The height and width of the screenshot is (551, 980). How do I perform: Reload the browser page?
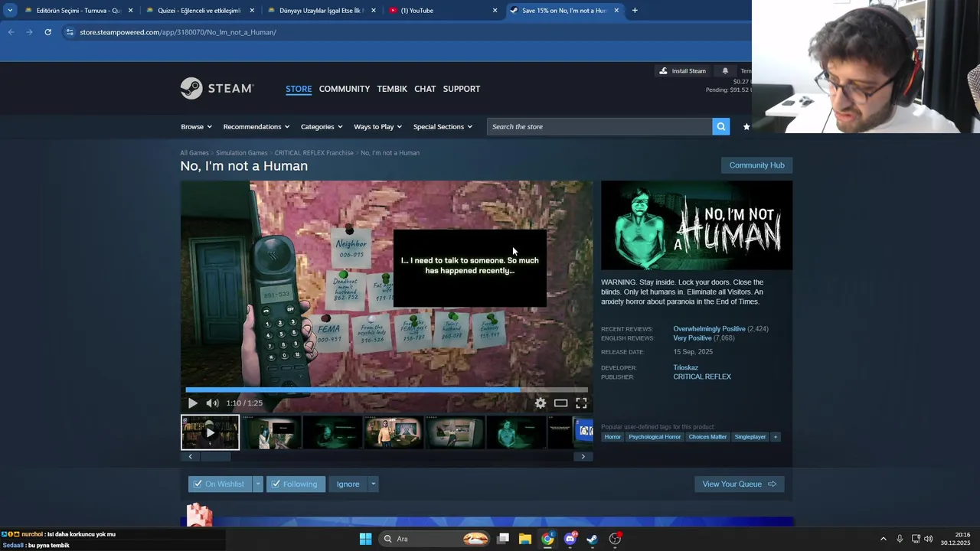tap(47, 32)
